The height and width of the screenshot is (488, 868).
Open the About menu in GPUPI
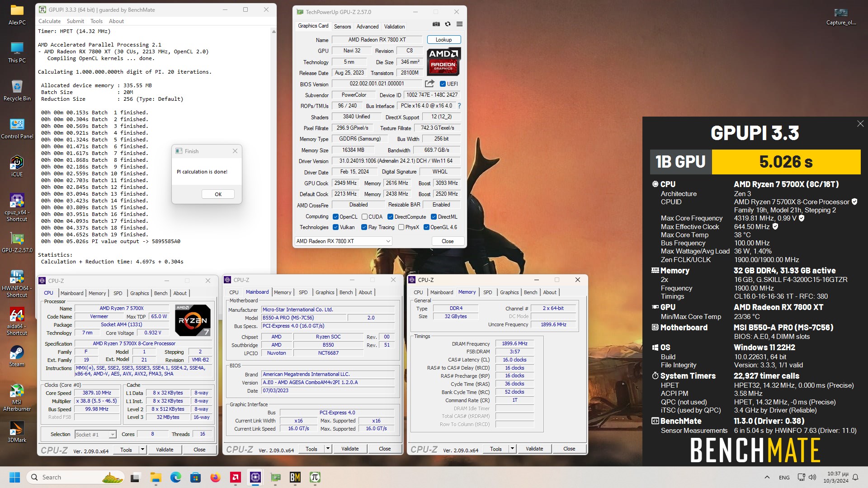coord(116,21)
